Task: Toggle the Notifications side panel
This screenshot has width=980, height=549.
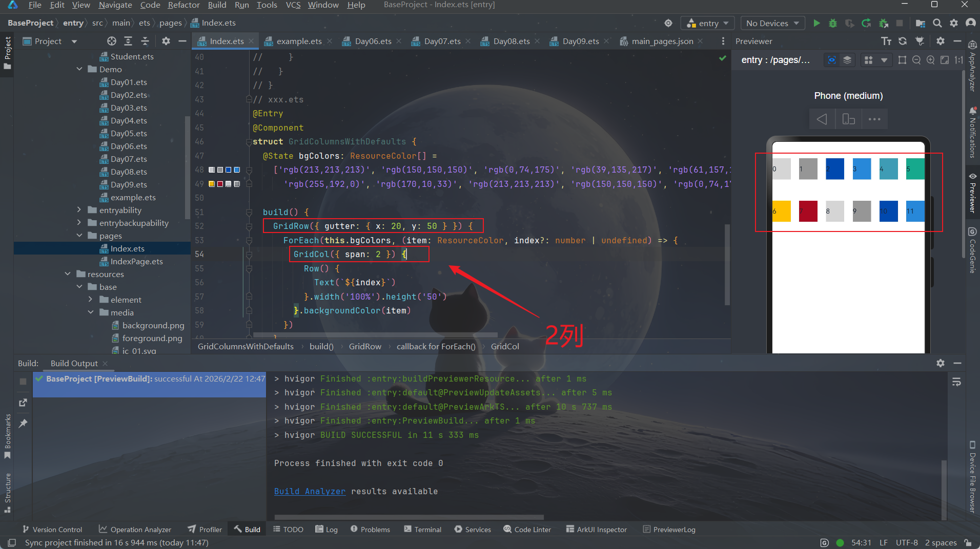Action: click(972, 133)
